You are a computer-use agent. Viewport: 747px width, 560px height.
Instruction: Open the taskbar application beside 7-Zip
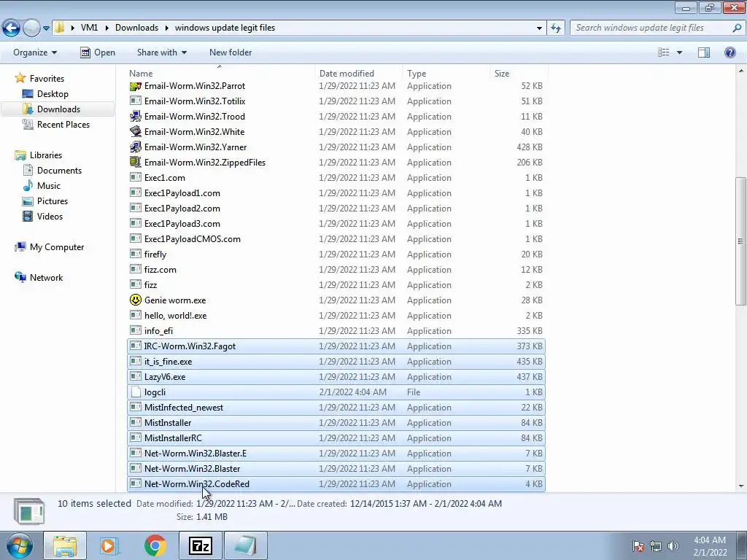246,545
